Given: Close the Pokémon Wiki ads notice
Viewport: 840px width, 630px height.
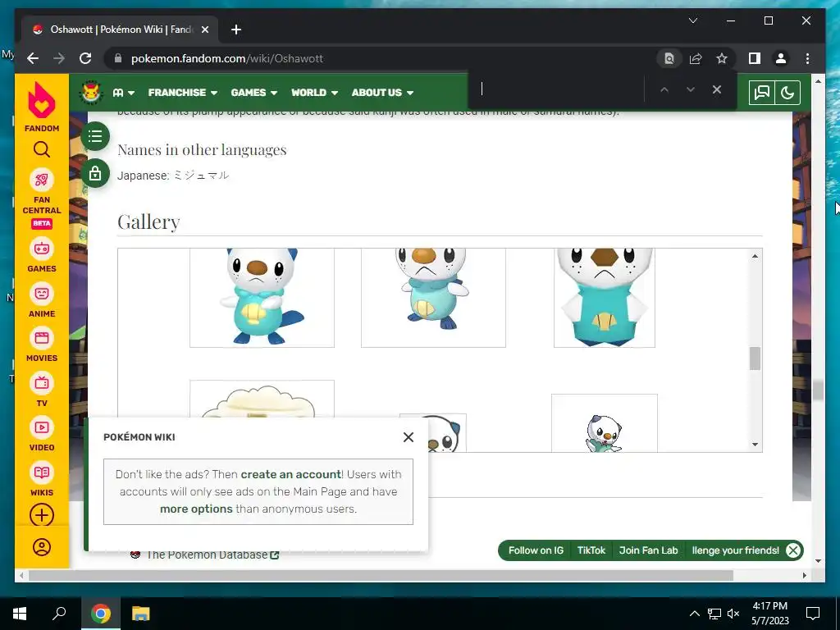Looking at the screenshot, I should pos(409,437).
